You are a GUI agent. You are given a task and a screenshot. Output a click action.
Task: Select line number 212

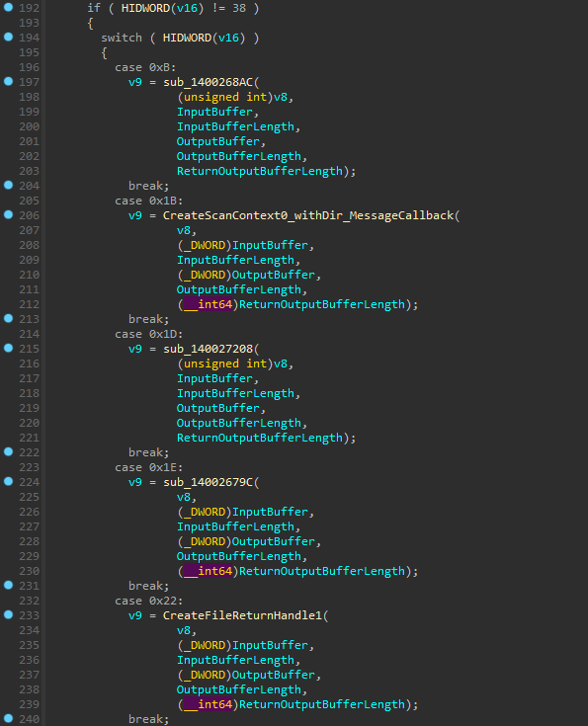pyautogui.click(x=30, y=304)
